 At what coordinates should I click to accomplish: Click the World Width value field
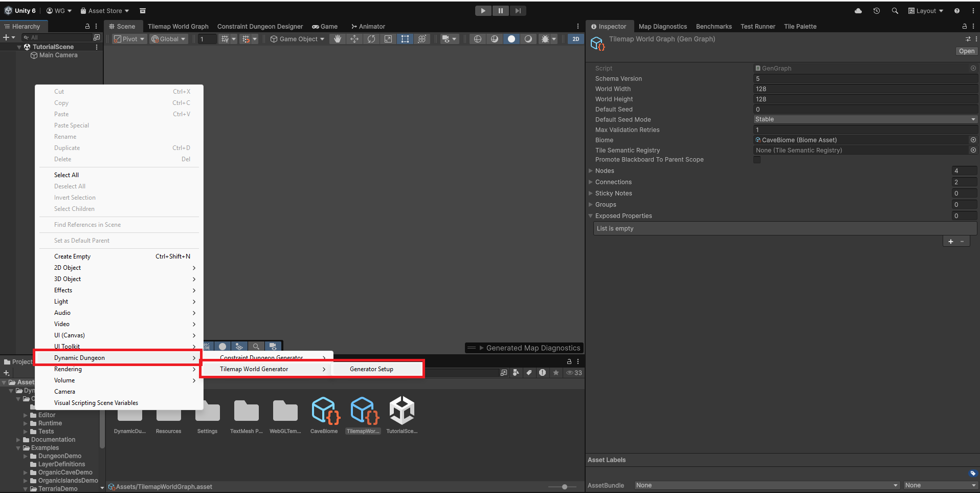(x=865, y=89)
